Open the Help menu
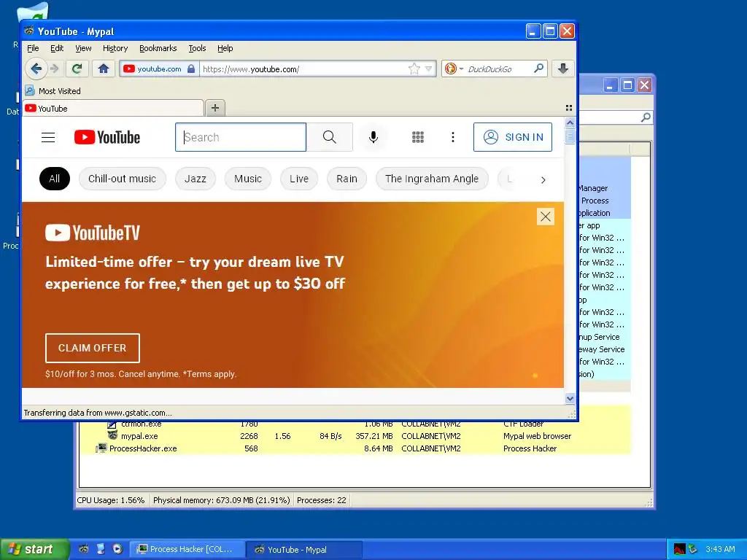 (225, 48)
